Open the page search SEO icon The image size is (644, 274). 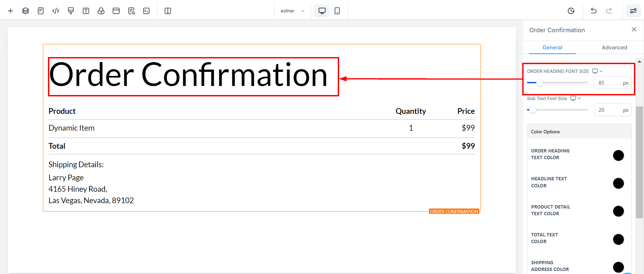[131, 11]
